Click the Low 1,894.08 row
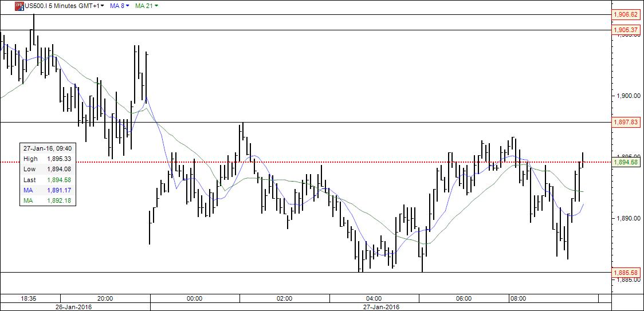644x311 pixels. point(48,170)
